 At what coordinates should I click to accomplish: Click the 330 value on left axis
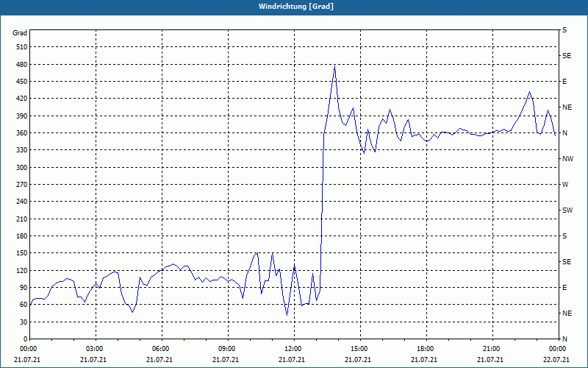[x=22, y=150]
